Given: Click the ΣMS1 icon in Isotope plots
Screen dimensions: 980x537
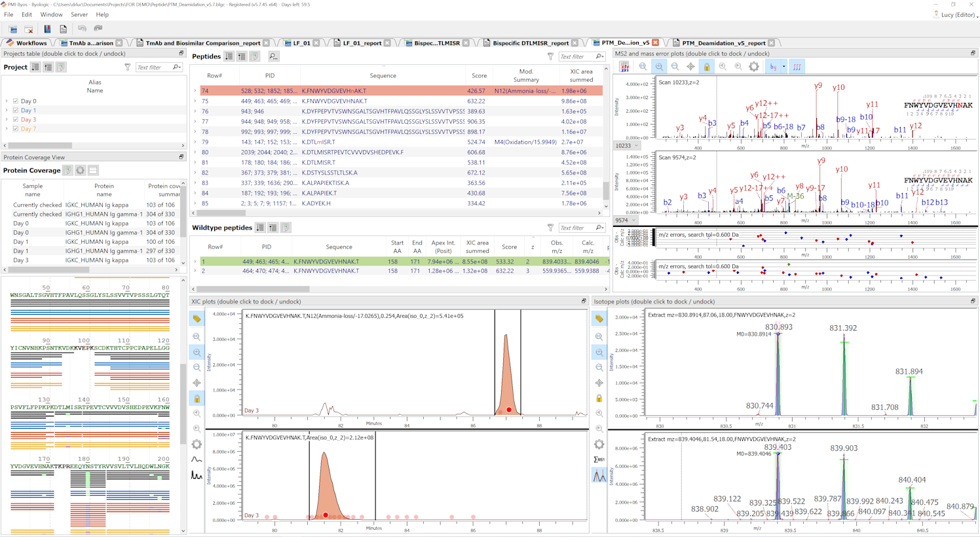Looking at the screenshot, I should [599, 460].
